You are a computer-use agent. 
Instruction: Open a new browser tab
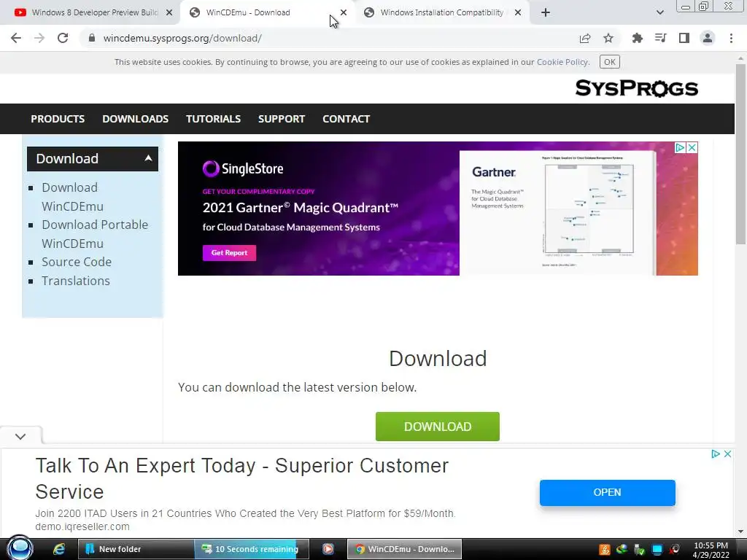(x=546, y=13)
